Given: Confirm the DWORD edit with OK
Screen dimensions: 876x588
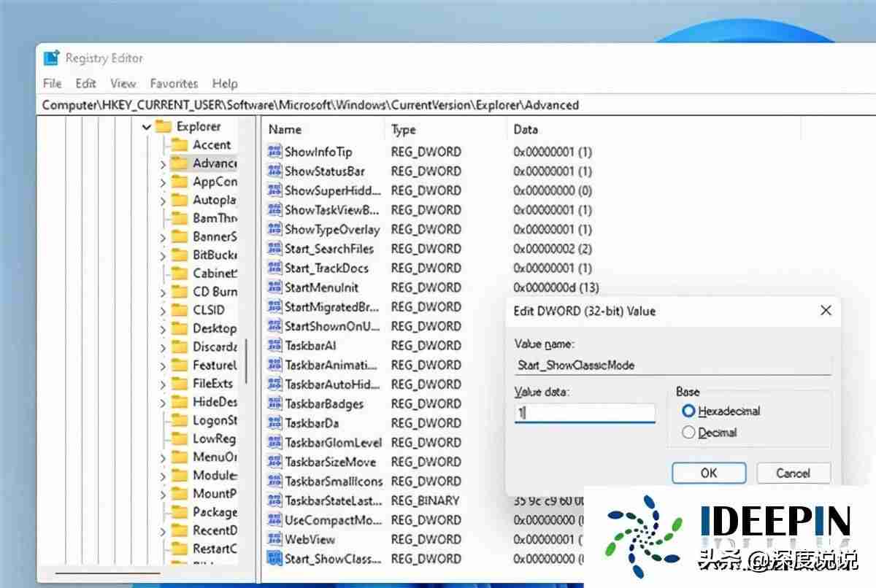Looking at the screenshot, I should 709,473.
